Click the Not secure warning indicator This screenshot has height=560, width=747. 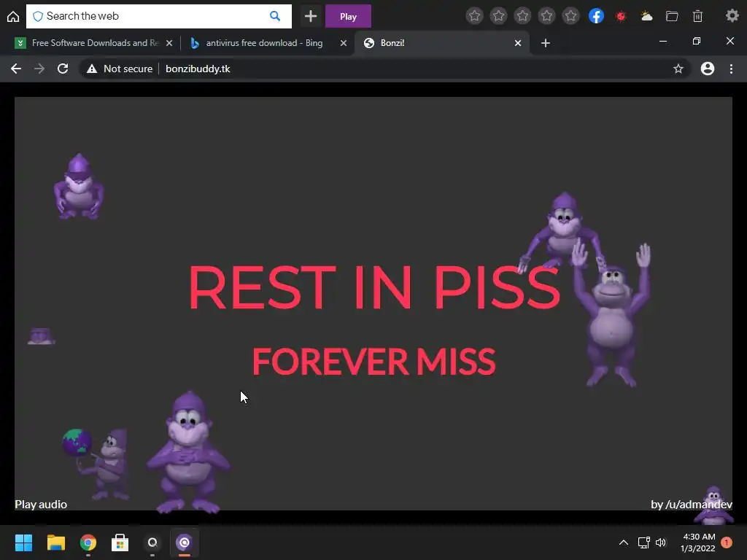point(120,69)
